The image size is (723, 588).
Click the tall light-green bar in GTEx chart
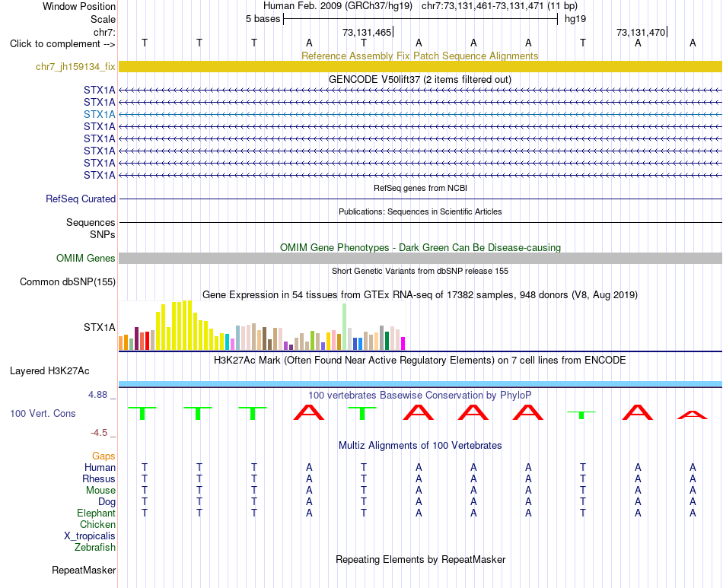click(x=344, y=327)
